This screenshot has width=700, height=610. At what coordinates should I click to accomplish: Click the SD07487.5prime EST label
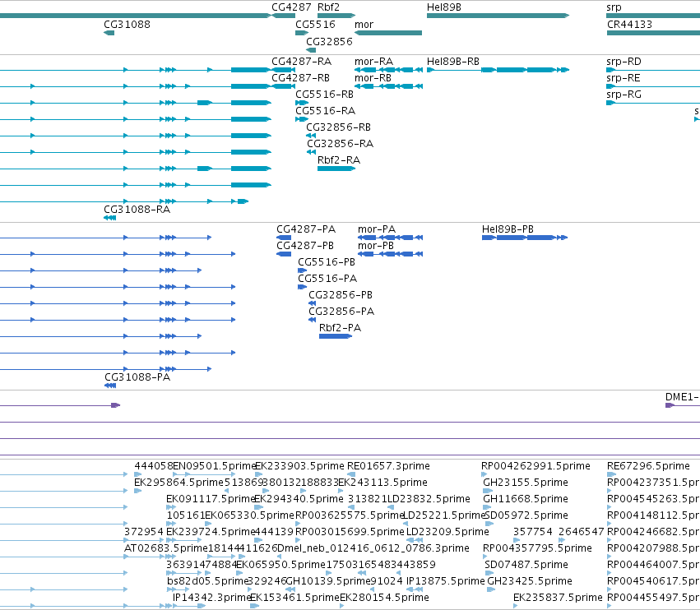click(526, 565)
